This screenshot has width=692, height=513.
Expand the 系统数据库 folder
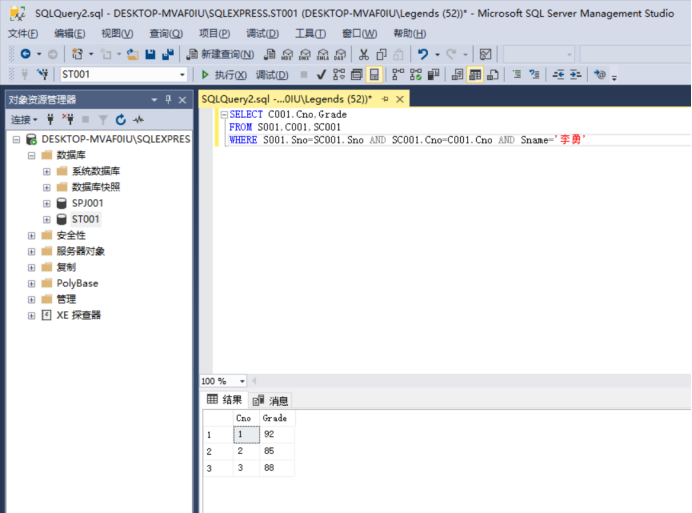tap(47, 171)
